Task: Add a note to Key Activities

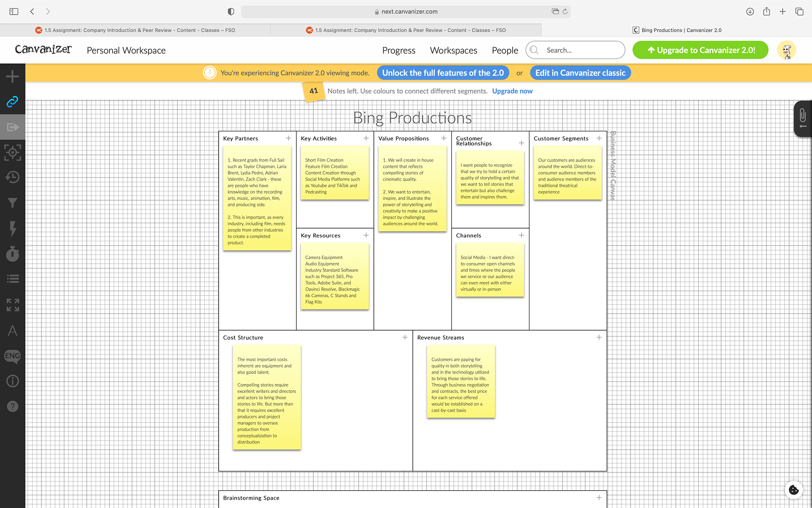Action: click(x=366, y=138)
